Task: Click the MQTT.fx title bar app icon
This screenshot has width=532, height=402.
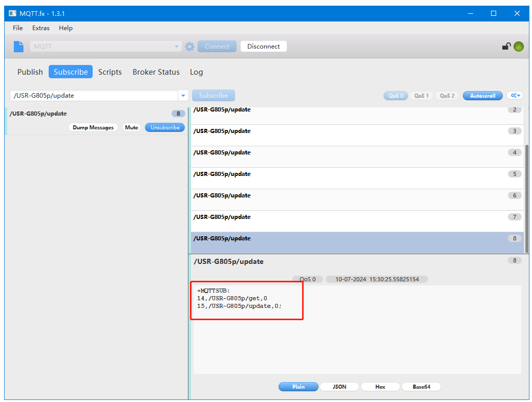Action: [x=13, y=13]
